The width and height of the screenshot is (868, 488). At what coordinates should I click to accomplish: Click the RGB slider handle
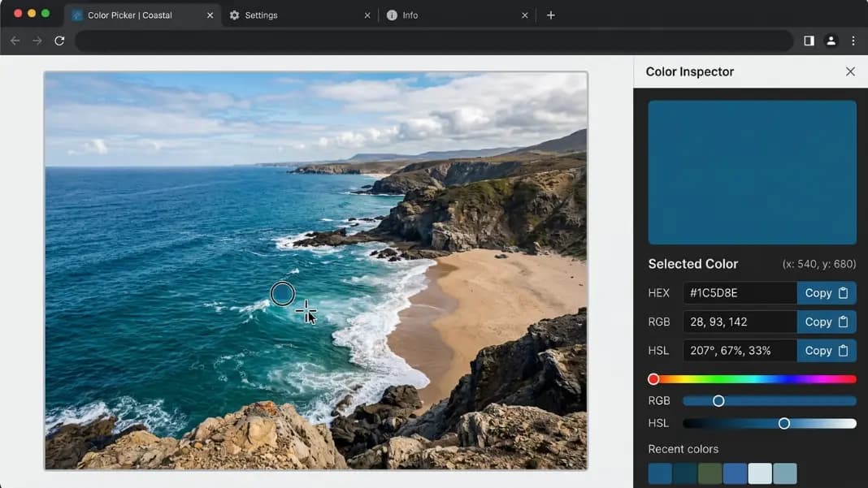tap(718, 400)
